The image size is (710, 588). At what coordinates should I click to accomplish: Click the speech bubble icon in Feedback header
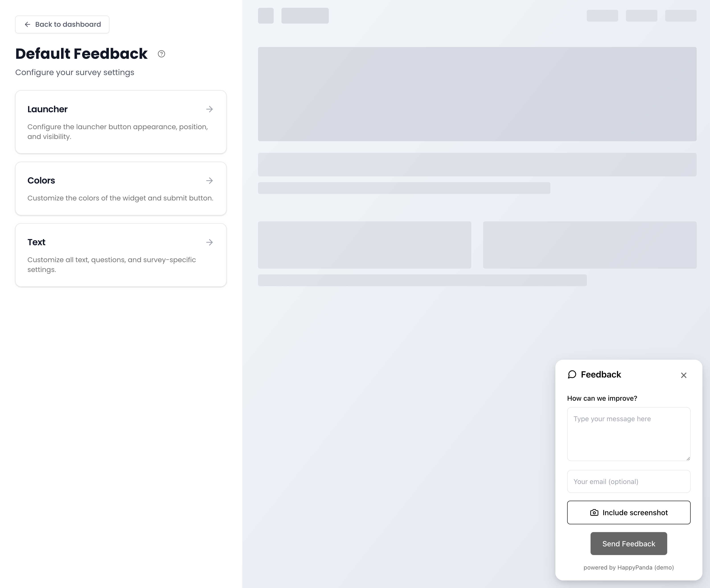tap(572, 375)
